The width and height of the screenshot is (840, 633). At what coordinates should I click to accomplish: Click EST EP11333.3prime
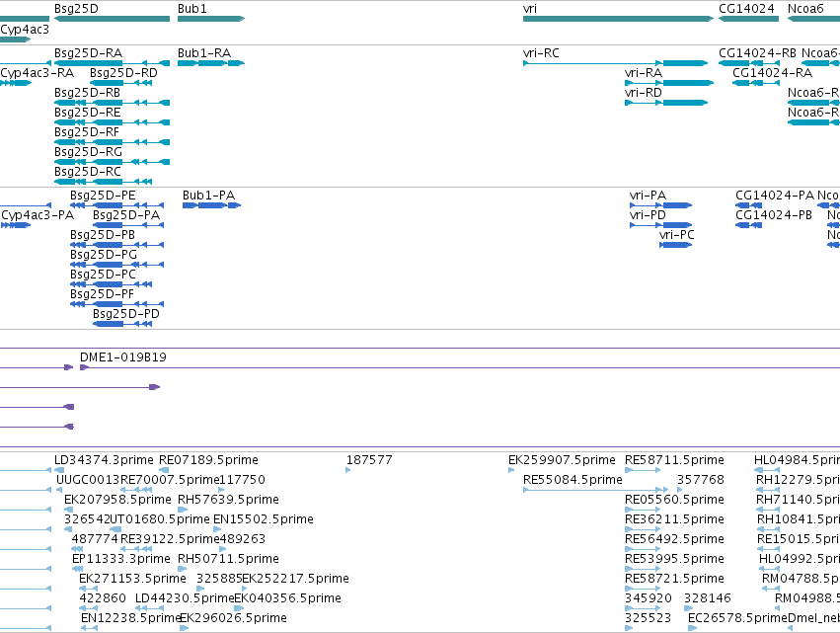[x=78, y=569]
